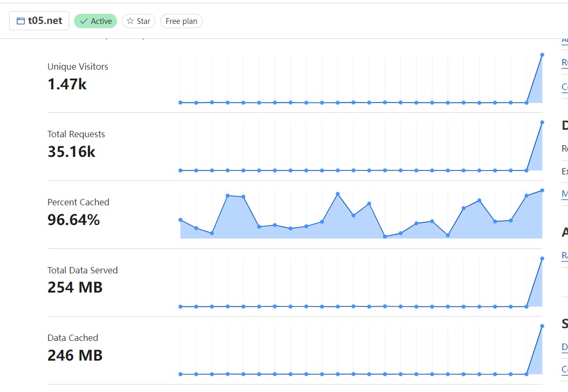
Task: Select the peak data point in Unique Visitors chart
Action: click(542, 55)
